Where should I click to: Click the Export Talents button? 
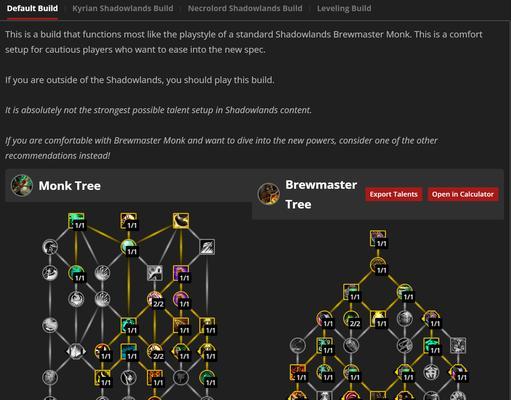pyautogui.click(x=393, y=194)
